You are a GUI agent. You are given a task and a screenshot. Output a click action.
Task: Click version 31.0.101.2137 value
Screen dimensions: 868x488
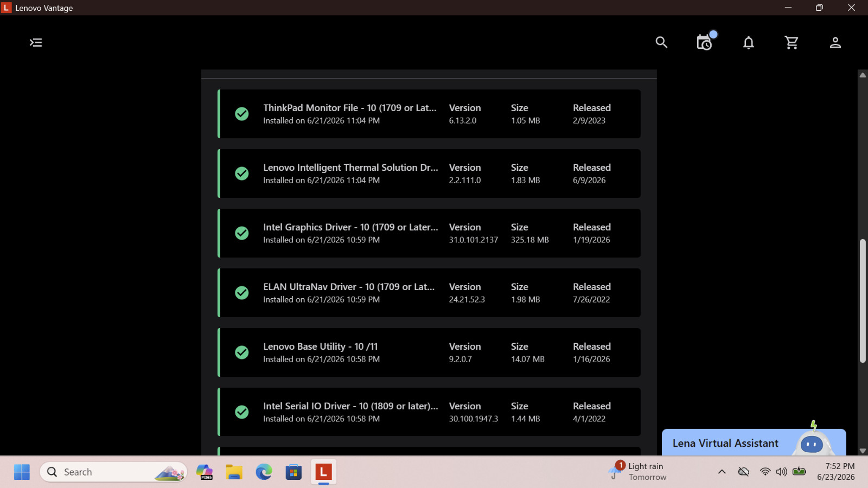[x=474, y=240]
